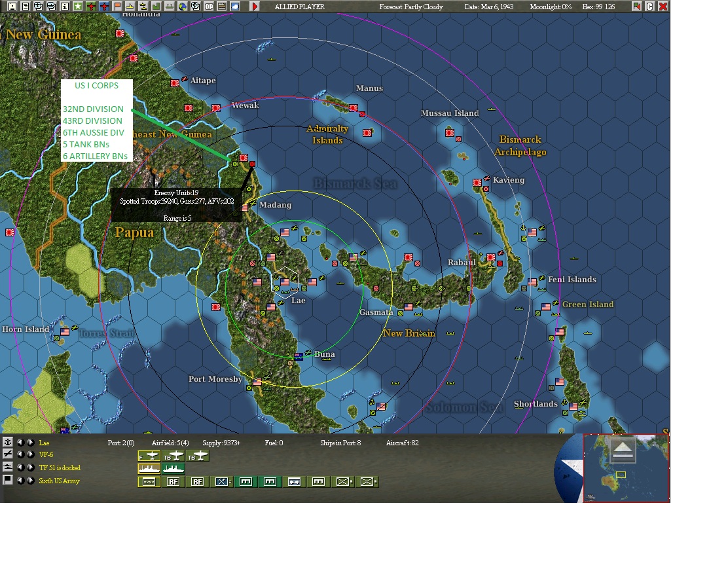
Task: Select the highlighted Lae hex US flag
Action: pos(284,282)
